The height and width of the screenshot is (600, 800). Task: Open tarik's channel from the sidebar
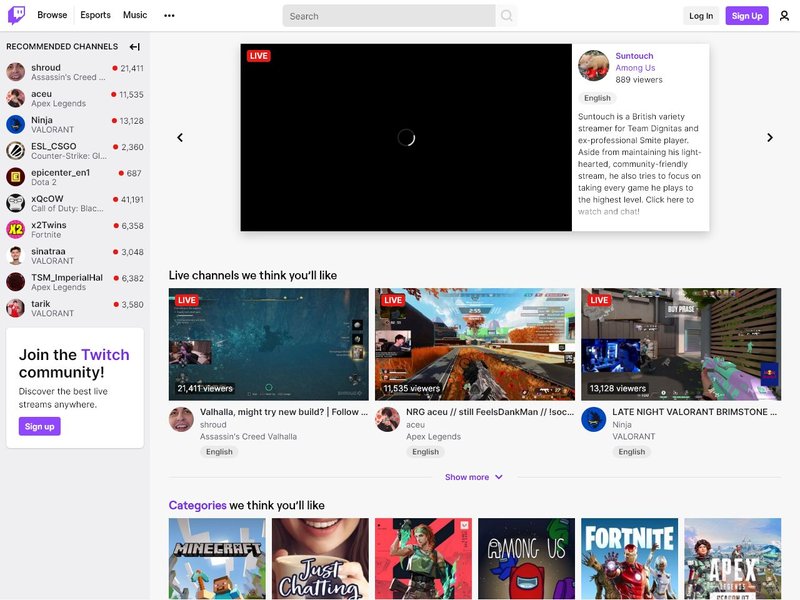[15, 307]
